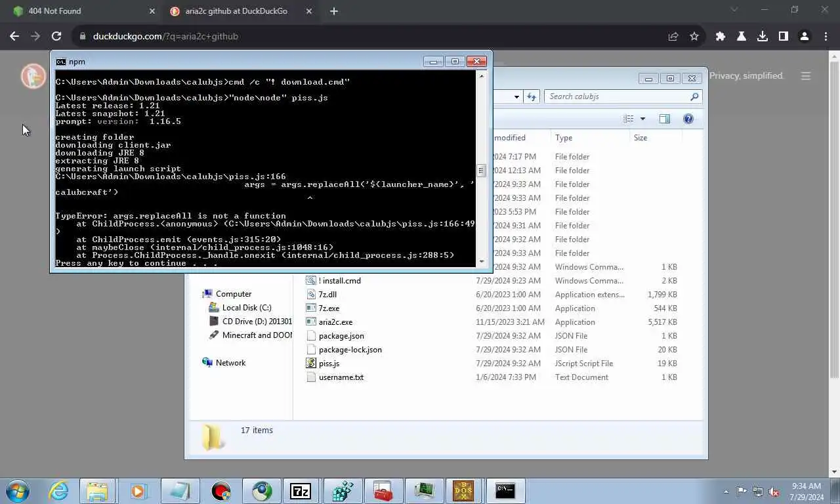Viewport: 840px width, 504px height.
Task: Open Windows Media Player from taskbar
Action: point(138,491)
